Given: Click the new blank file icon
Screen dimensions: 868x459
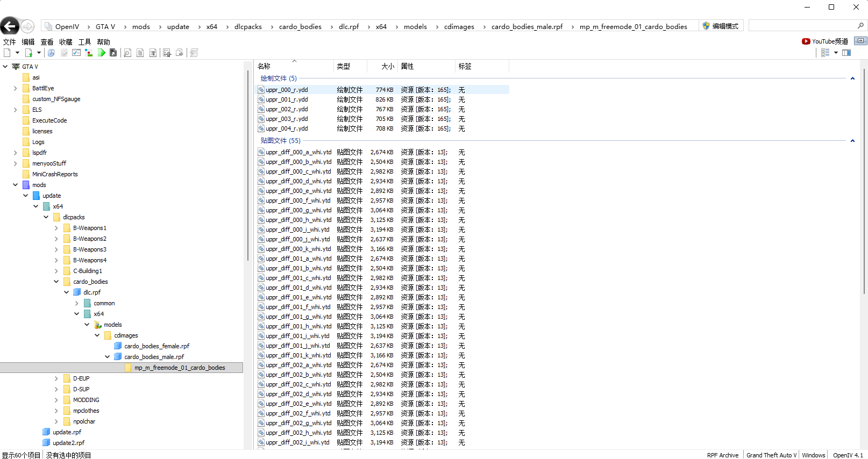Looking at the screenshot, I should [x=7, y=53].
